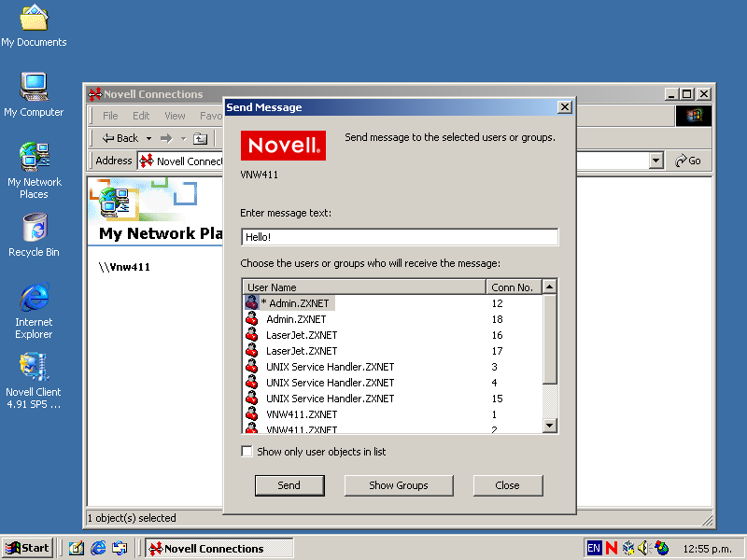747x560 pixels.
Task: Open the Forward button history dropdown arrow
Action: [x=183, y=138]
